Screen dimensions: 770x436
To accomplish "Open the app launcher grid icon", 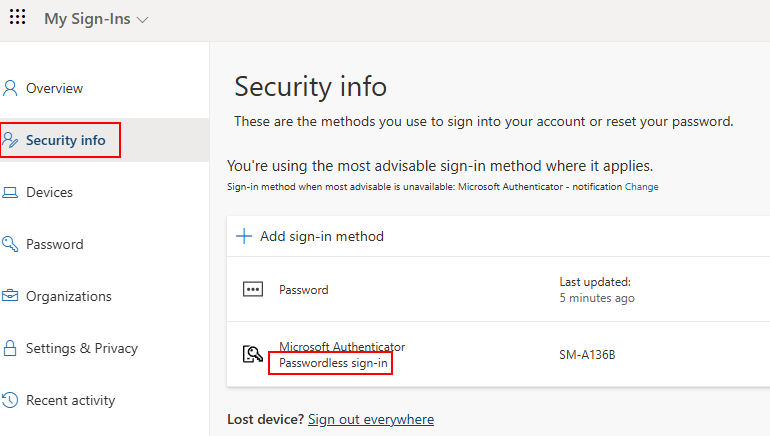I will (x=18, y=17).
